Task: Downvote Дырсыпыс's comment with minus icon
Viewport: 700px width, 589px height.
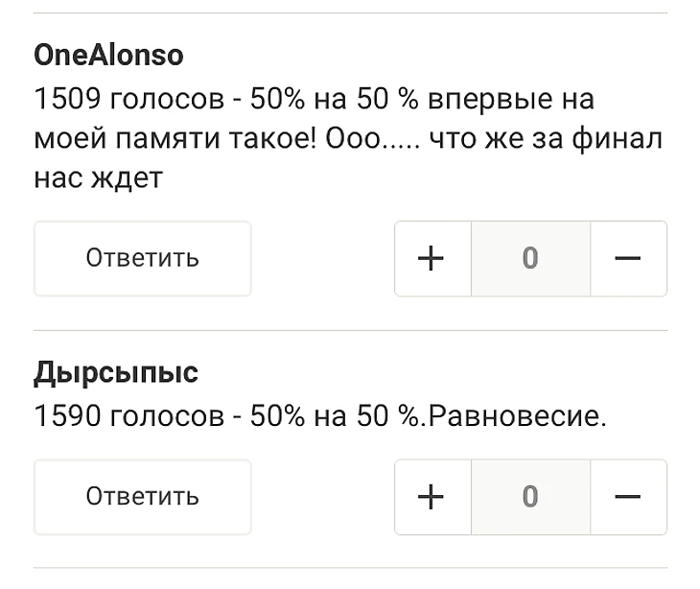Action: pos(628,496)
